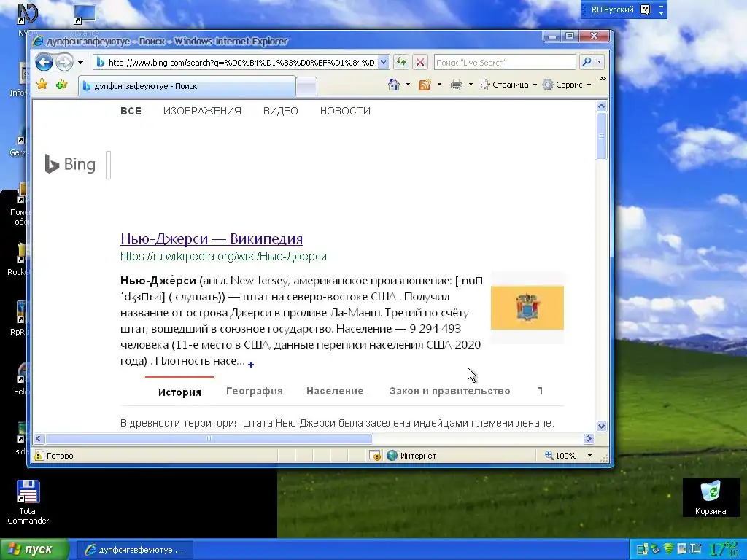The image size is (747, 560).
Task: Expand the Home button dropdown arrow
Action: tap(408, 85)
